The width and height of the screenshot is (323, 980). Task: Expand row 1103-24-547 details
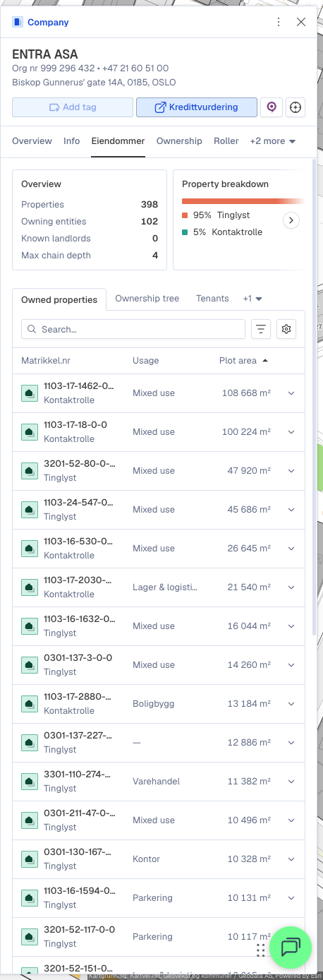click(291, 510)
